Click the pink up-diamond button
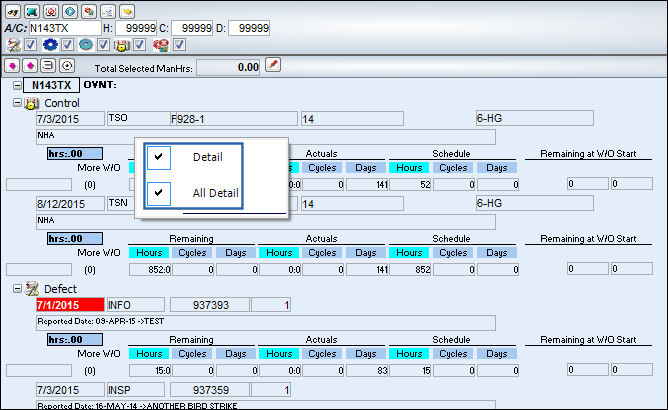The width and height of the screenshot is (668, 410). (x=30, y=66)
